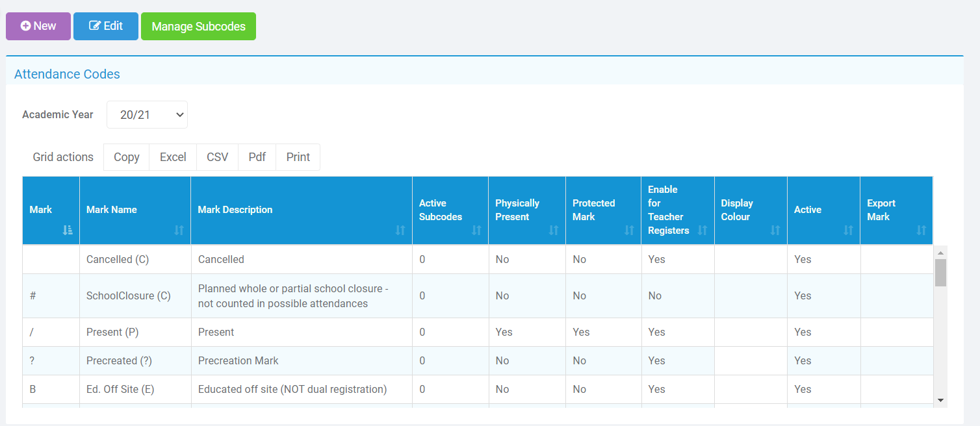980x426 pixels.
Task: Sort table by Mark column icon
Action: (x=68, y=230)
